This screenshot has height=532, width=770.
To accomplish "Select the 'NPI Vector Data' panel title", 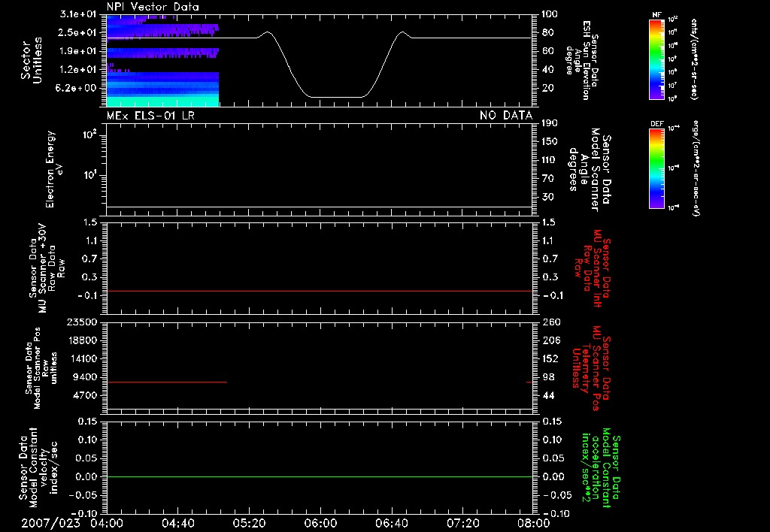I will click(x=153, y=7).
